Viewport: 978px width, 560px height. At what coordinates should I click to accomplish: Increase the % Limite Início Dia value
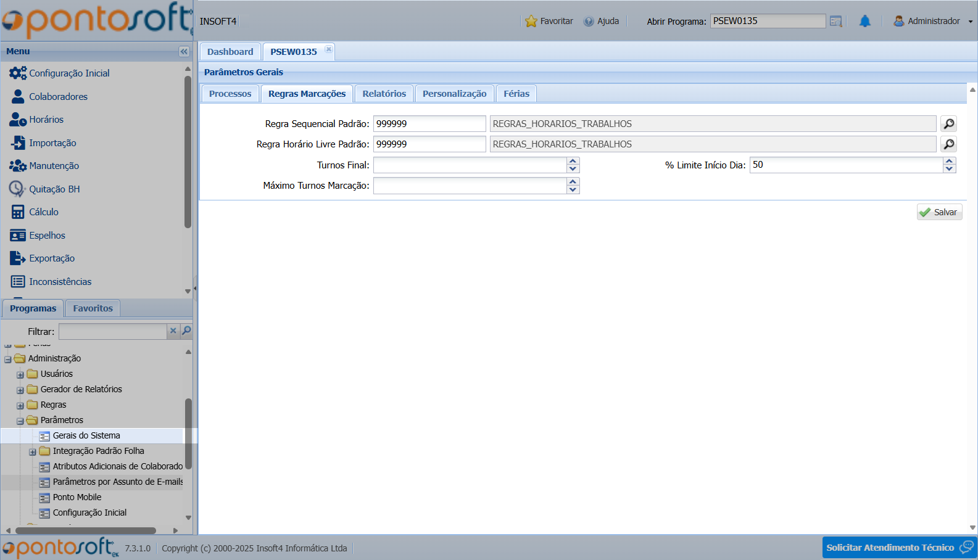[949, 162]
